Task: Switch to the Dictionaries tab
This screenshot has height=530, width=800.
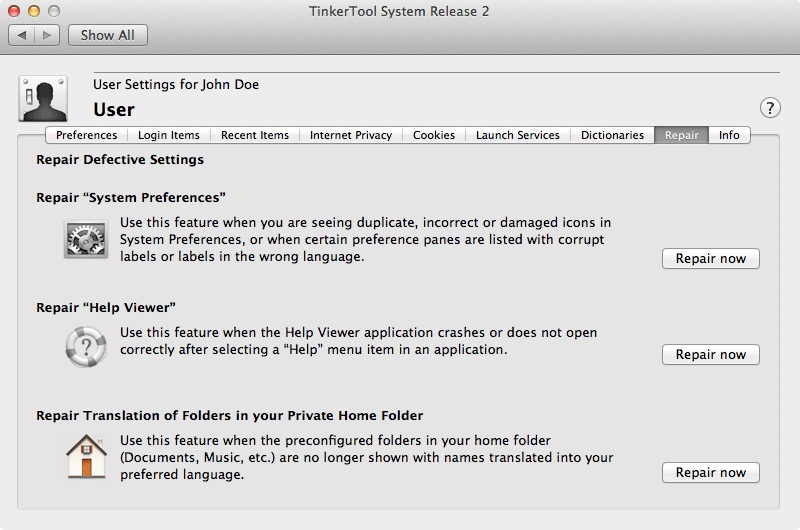Action: 612,135
